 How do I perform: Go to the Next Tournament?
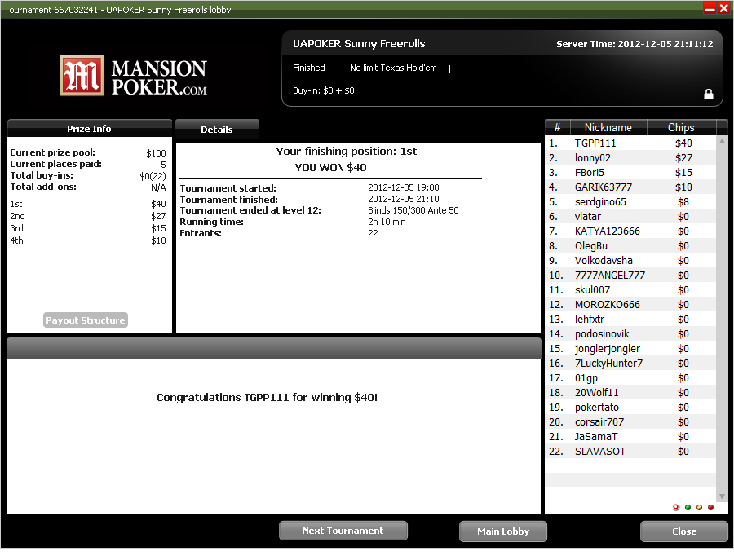tap(343, 531)
